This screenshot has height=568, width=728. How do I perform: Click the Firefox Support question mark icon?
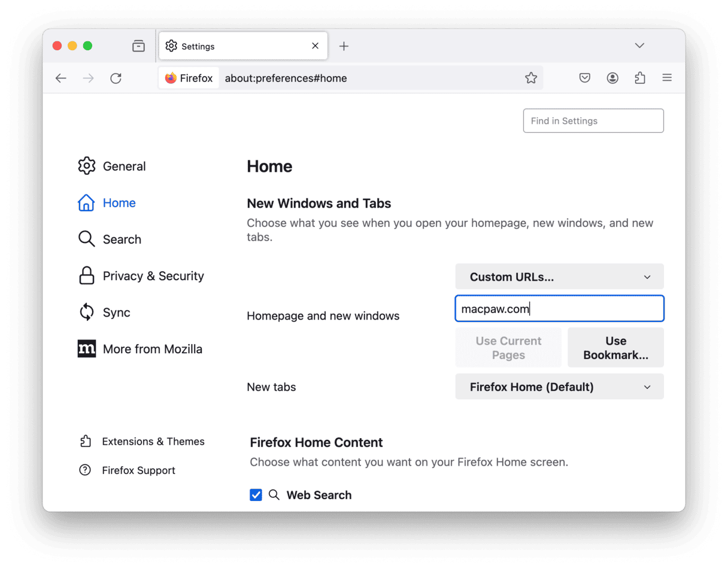coord(85,470)
